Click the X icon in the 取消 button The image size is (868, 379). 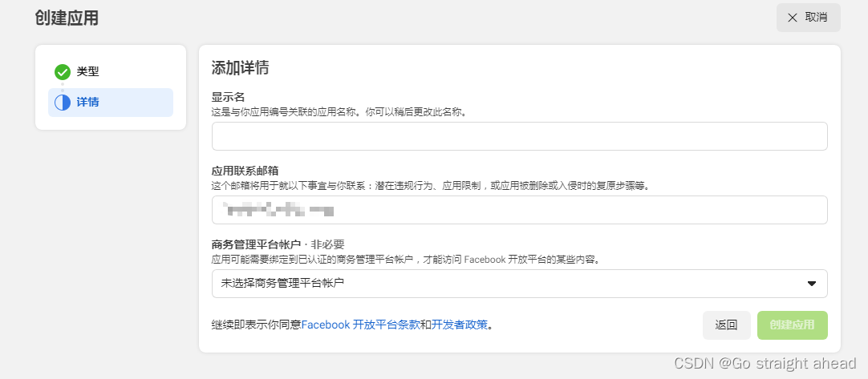pyautogui.click(x=792, y=18)
